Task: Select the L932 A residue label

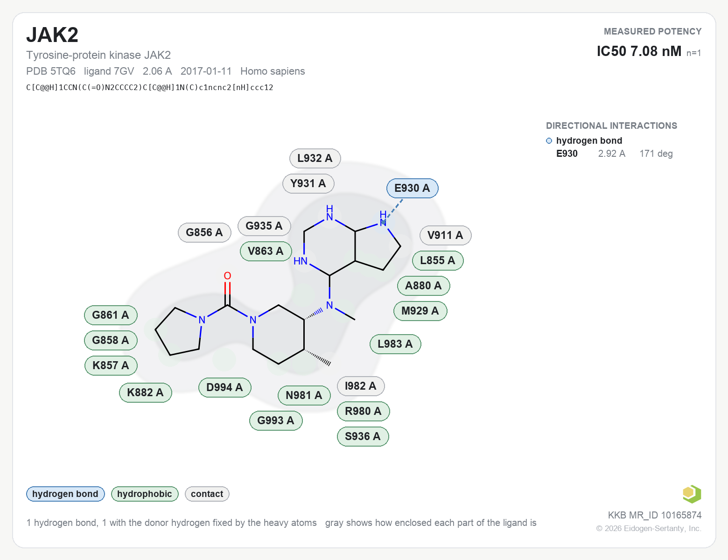Action: pyautogui.click(x=315, y=158)
